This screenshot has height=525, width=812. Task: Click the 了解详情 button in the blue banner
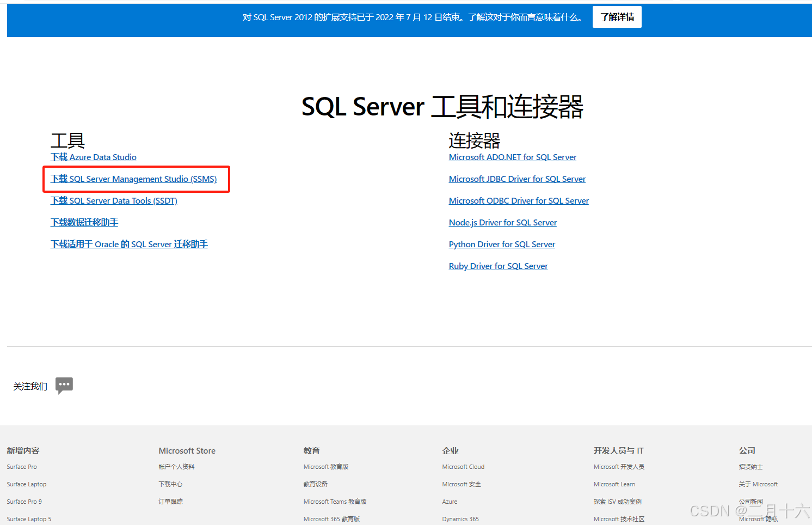pos(617,17)
